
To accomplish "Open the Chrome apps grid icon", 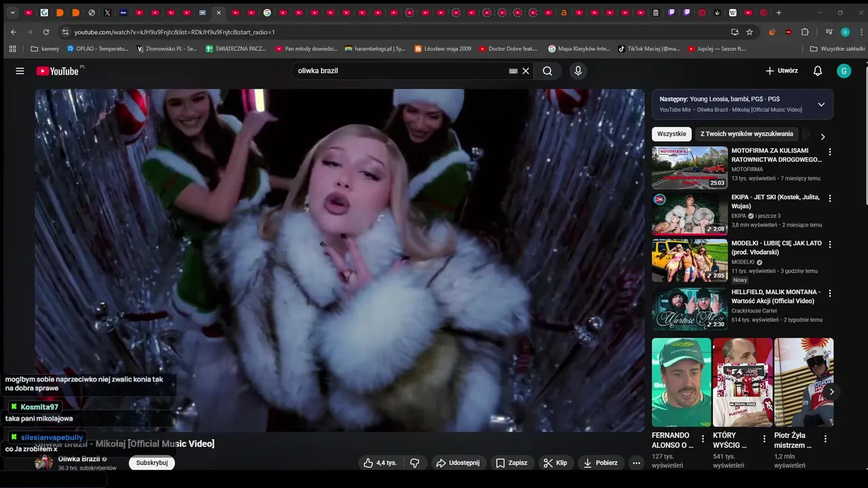I will pos(12,49).
